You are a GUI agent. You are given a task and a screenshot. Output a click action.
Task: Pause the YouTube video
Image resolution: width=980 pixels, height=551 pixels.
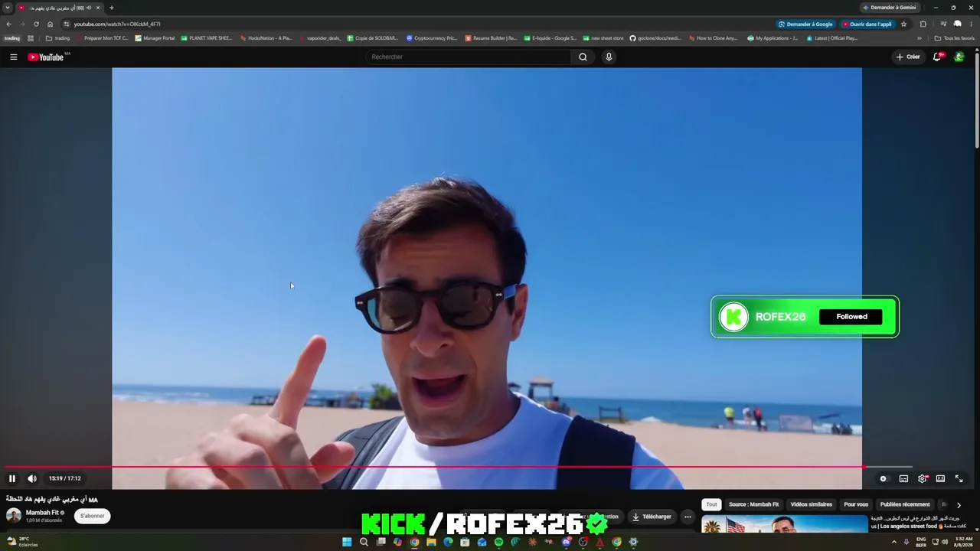coord(12,478)
